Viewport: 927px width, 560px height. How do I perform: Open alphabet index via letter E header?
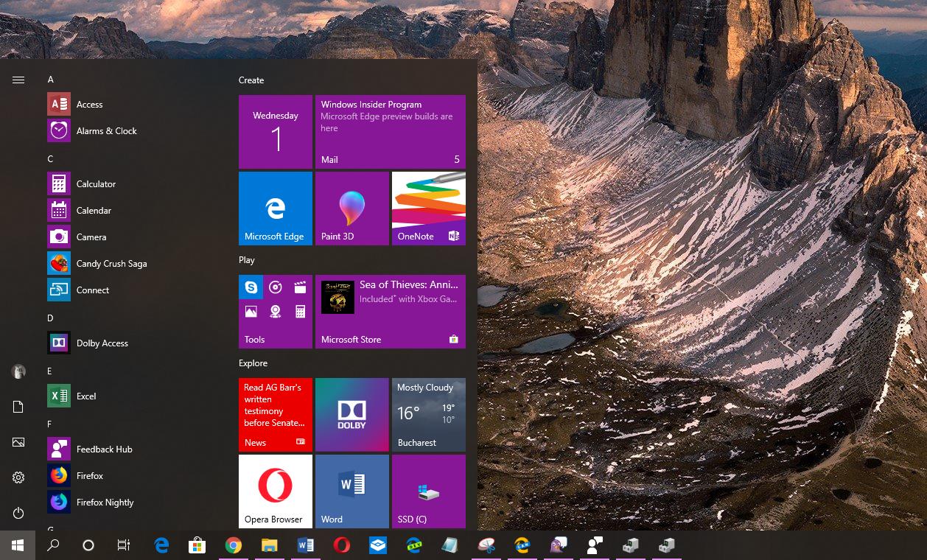click(x=50, y=371)
